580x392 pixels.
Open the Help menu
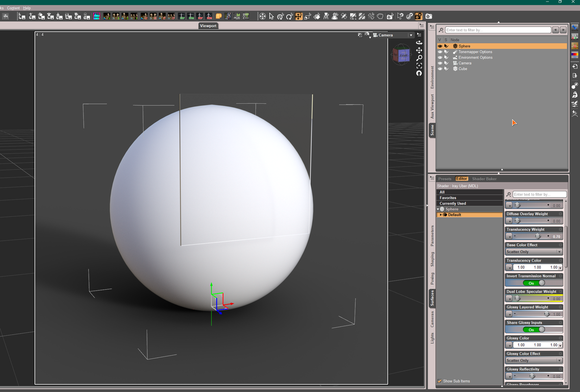click(x=27, y=8)
